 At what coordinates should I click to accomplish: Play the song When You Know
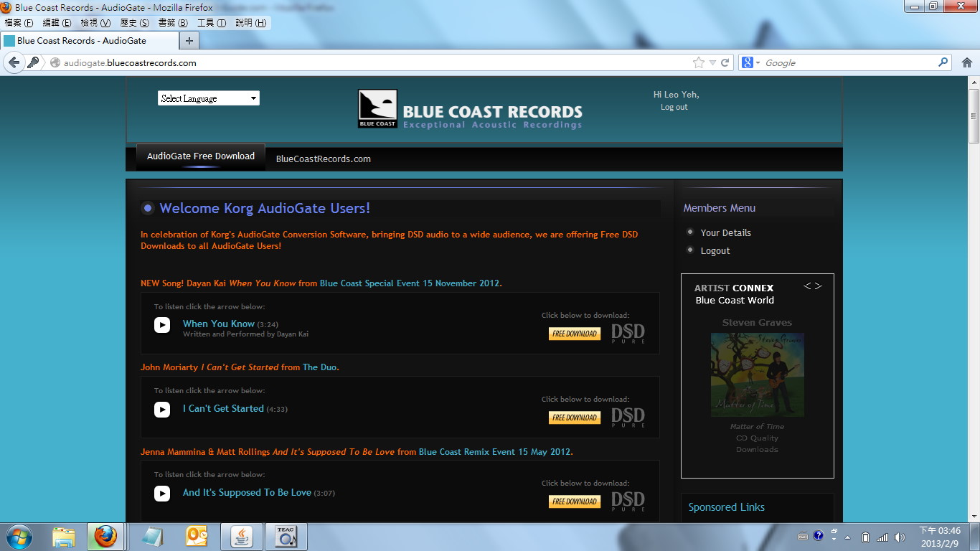(x=162, y=325)
